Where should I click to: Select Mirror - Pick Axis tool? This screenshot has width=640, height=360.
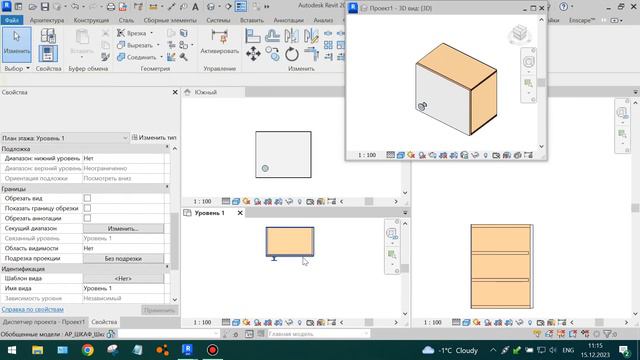291,36
